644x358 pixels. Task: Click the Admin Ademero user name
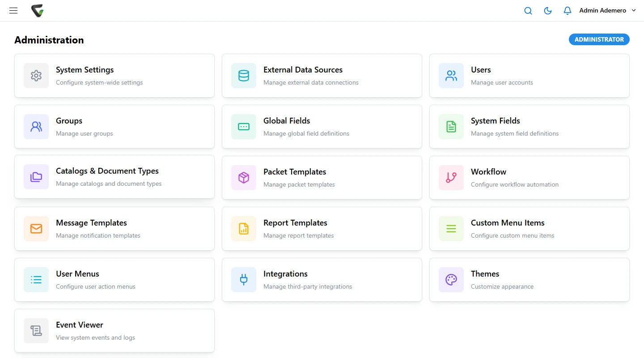click(x=602, y=10)
